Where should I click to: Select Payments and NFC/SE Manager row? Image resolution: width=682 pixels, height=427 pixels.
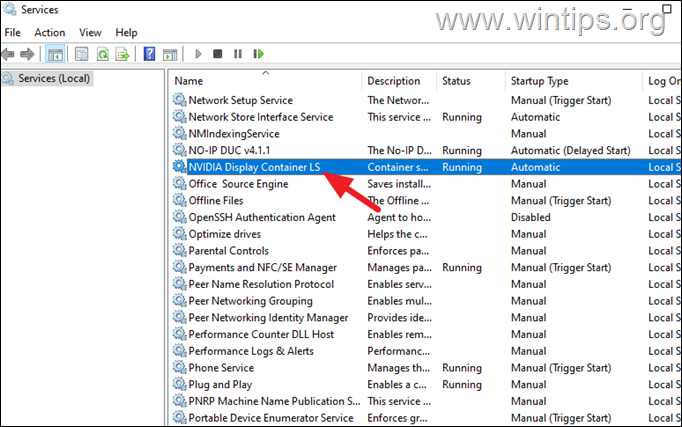pyautogui.click(x=427, y=268)
